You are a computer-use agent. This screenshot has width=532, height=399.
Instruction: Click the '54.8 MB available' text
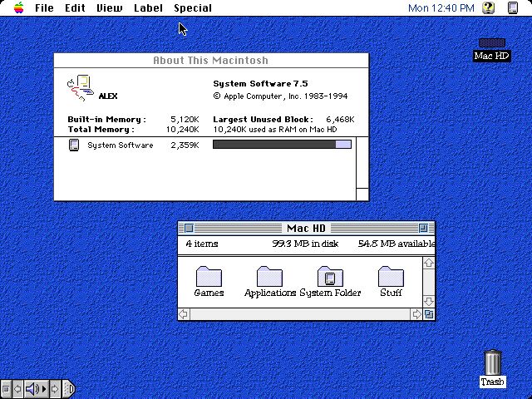tap(397, 244)
